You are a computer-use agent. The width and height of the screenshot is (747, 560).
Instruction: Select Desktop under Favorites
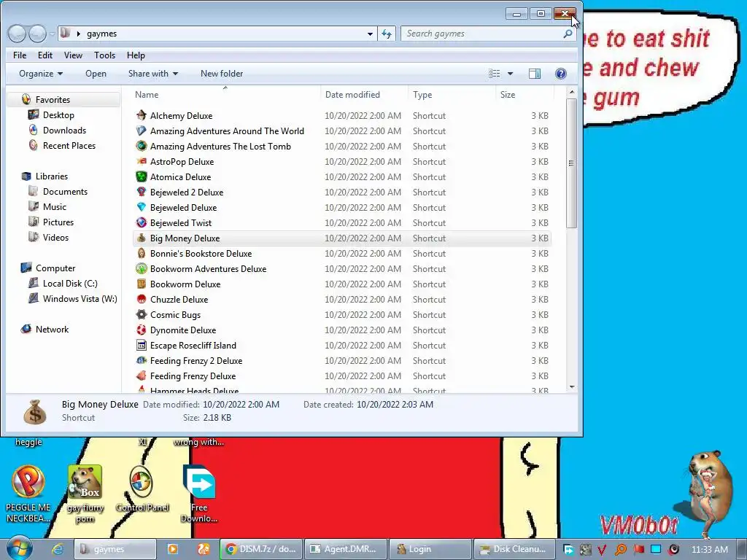click(58, 114)
